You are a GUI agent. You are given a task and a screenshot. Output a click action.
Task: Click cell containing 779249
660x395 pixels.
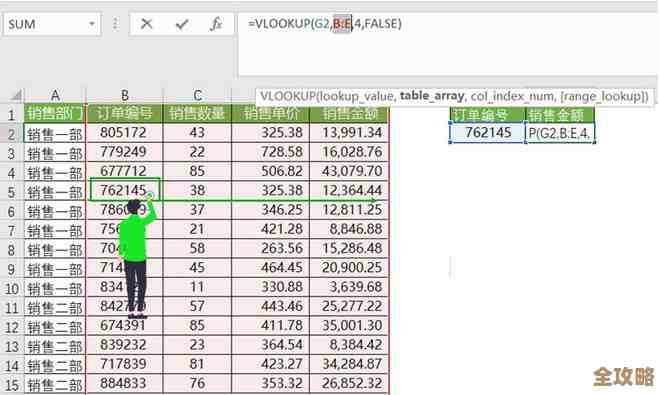(x=125, y=152)
